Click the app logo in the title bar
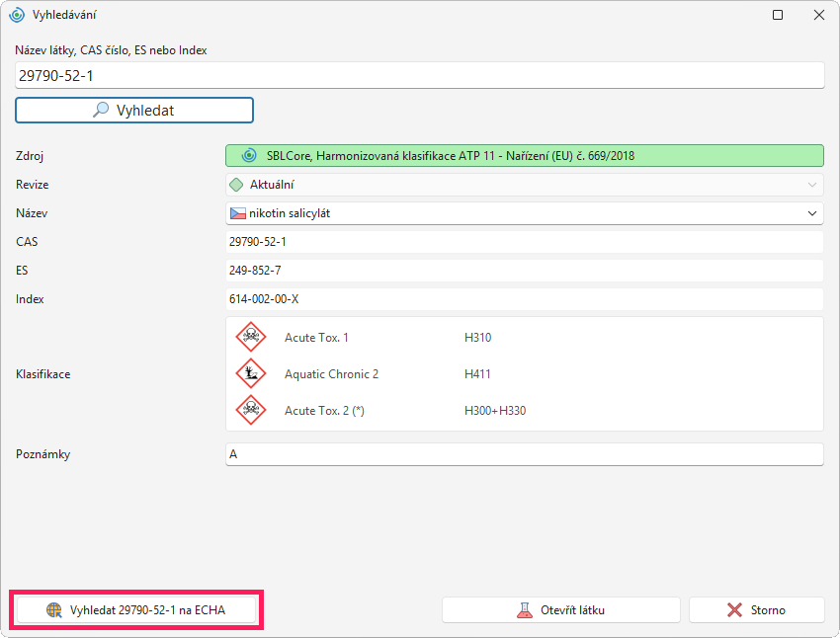 [x=17, y=15]
